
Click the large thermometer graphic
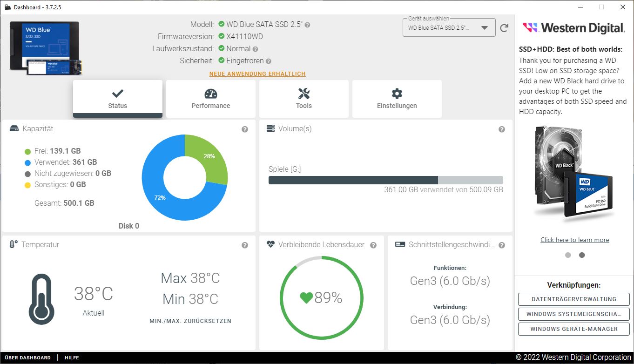pyautogui.click(x=41, y=299)
